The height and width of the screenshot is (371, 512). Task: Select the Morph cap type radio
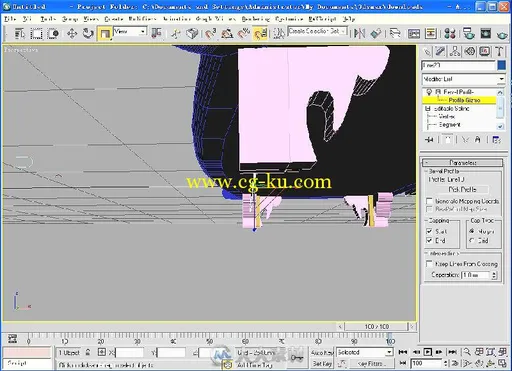coord(472,231)
